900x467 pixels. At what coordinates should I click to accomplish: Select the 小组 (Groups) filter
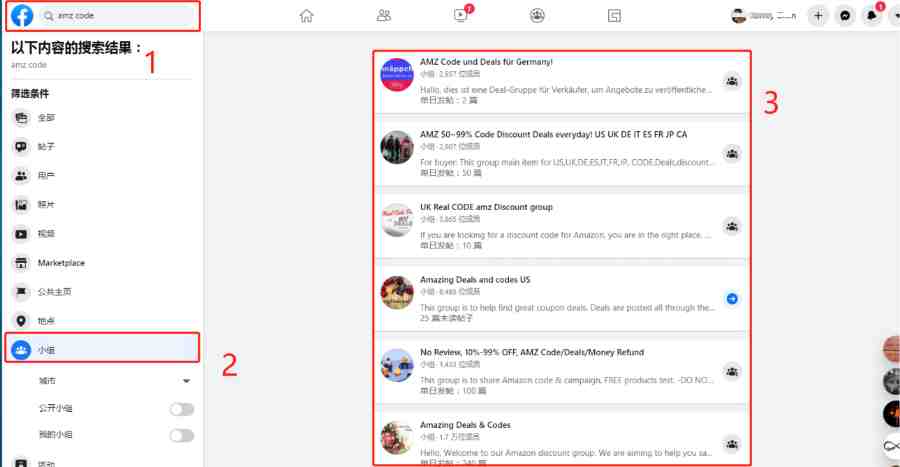(102, 349)
